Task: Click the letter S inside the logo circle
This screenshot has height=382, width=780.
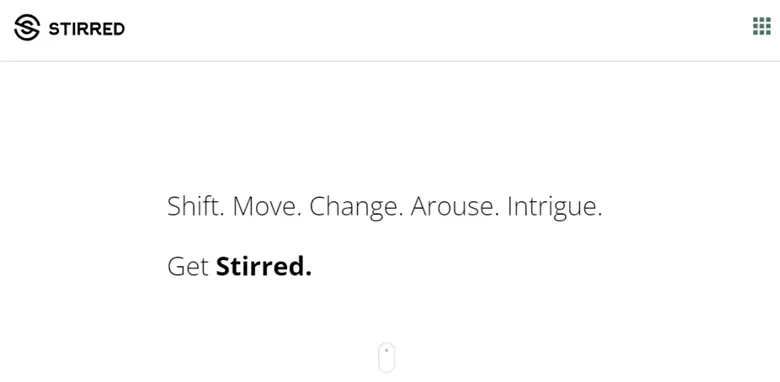Action: tap(27, 27)
